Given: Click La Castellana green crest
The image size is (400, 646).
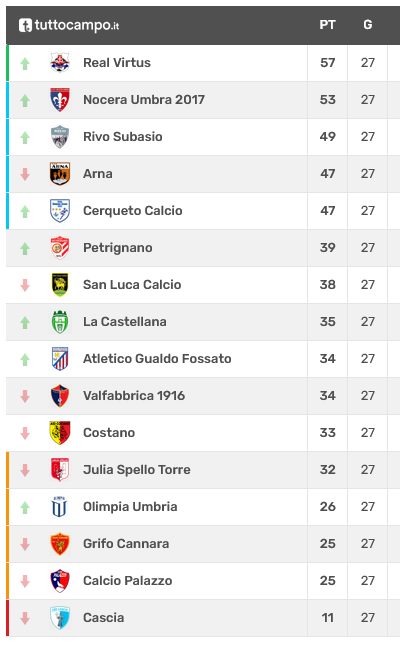Looking at the screenshot, I should click(60, 322).
